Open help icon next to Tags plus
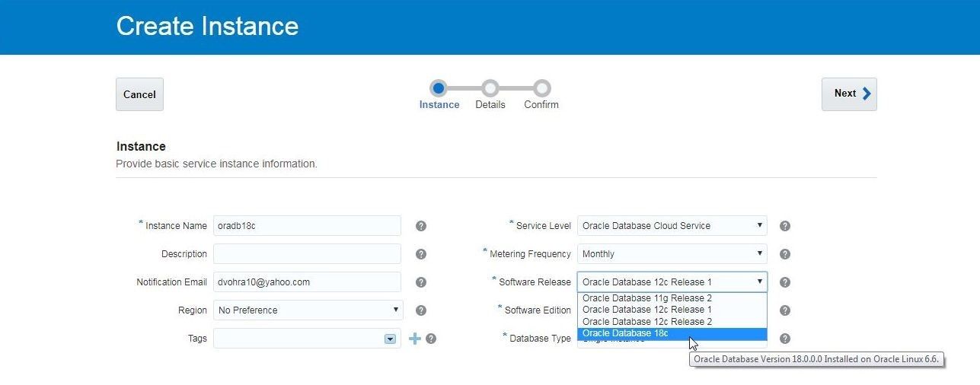 pyautogui.click(x=431, y=339)
